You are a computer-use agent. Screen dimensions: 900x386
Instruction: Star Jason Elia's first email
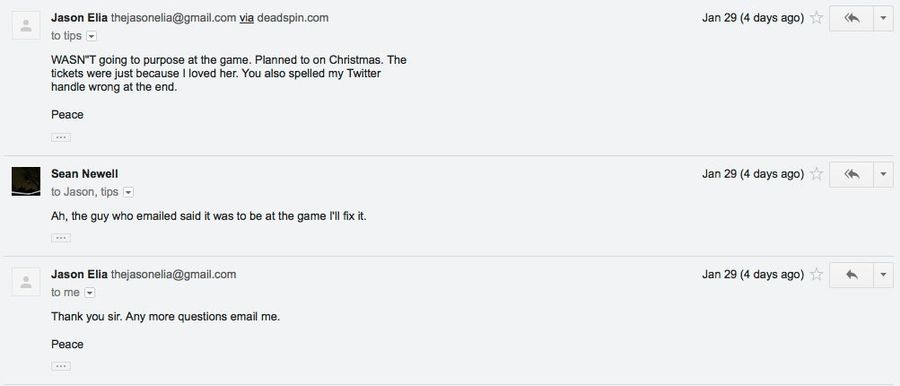pyautogui.click(x=816, y=18)
